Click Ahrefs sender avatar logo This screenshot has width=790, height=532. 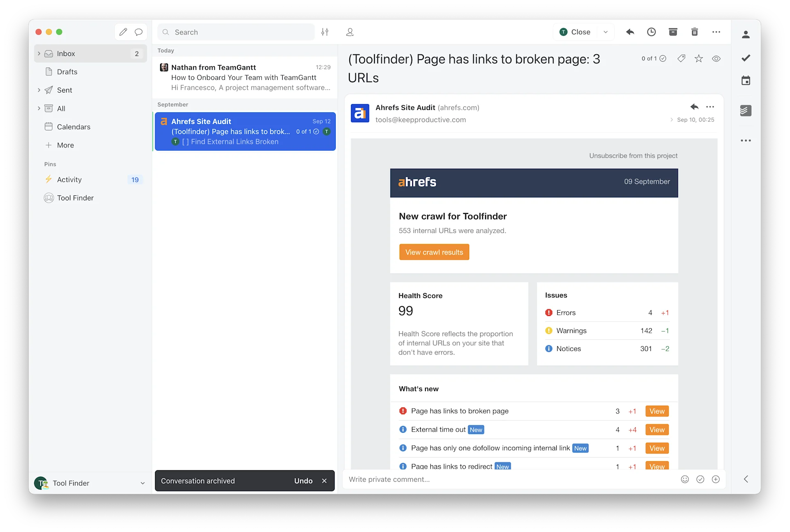[x=360, y=113]
